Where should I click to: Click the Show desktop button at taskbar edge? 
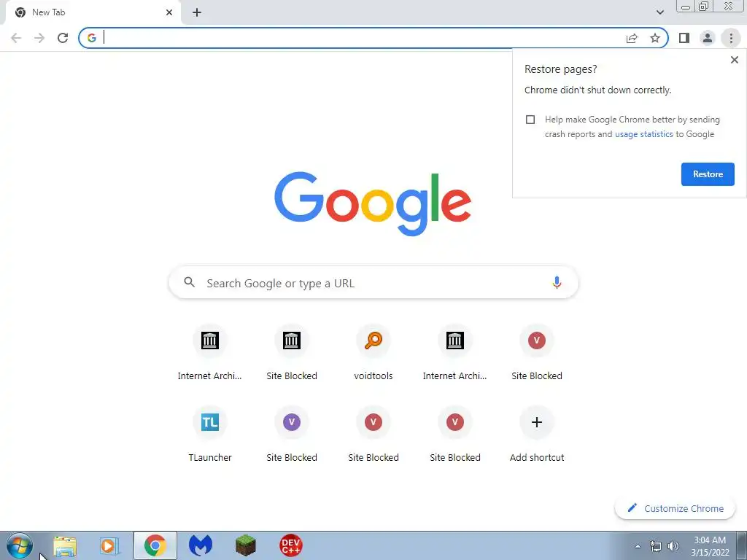pyautogui.click(x=741, y=545)
